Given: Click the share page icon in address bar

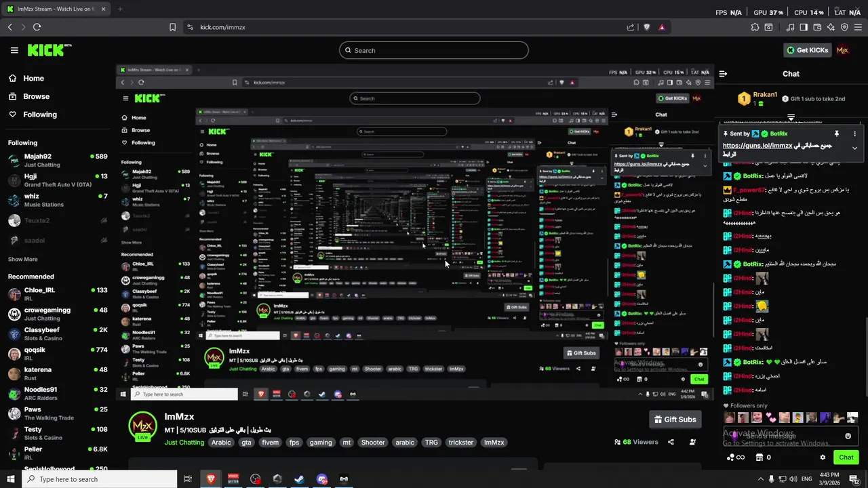Looking at the screenshot, I should pos(631,27).
